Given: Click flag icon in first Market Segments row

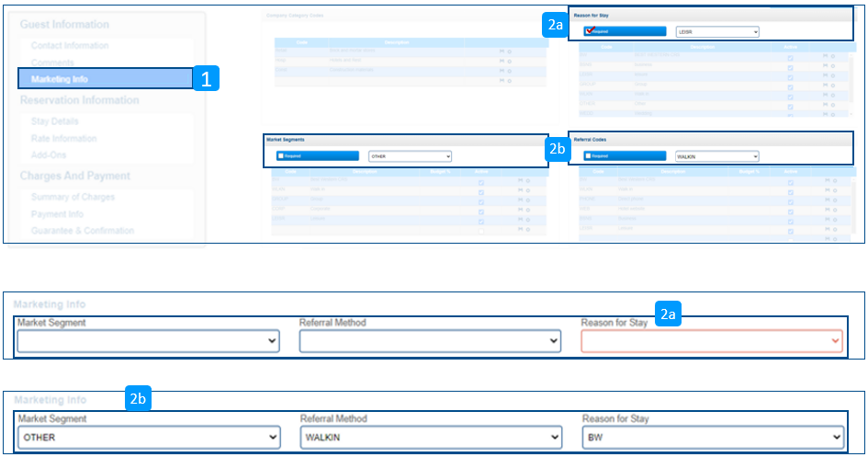Looking at the screenshot, I should 518,181.
